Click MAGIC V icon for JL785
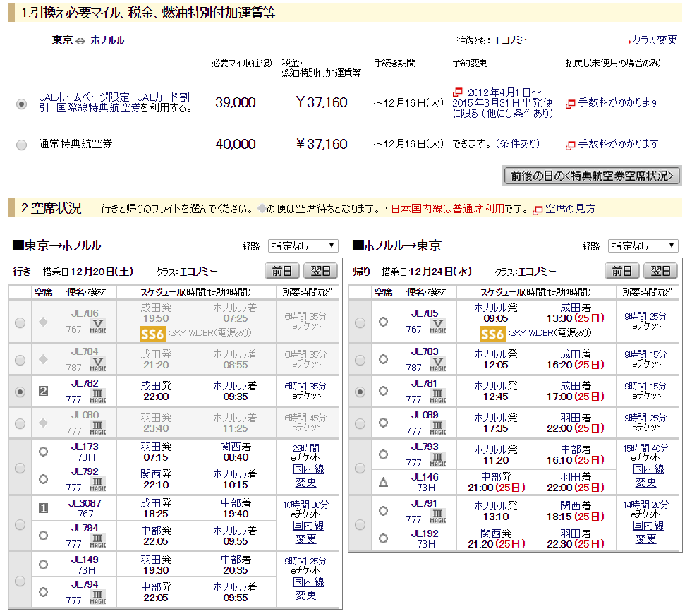 click(438, 326)
